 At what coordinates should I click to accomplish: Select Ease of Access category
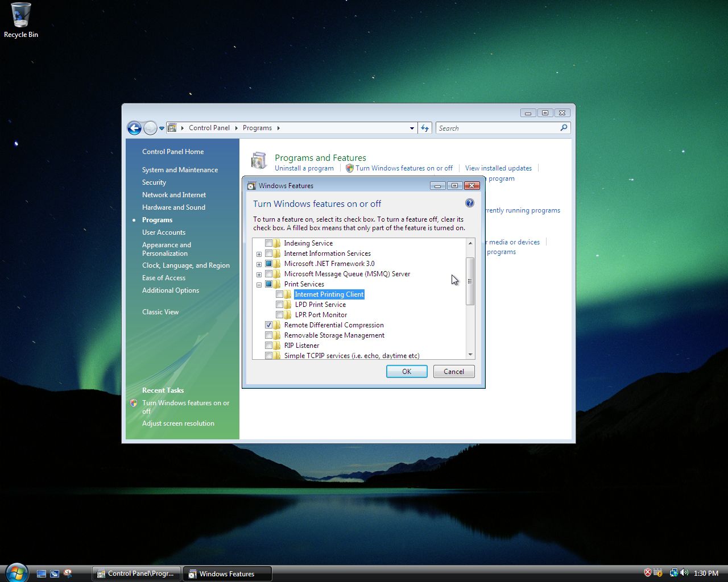click(x=164, y=278)
